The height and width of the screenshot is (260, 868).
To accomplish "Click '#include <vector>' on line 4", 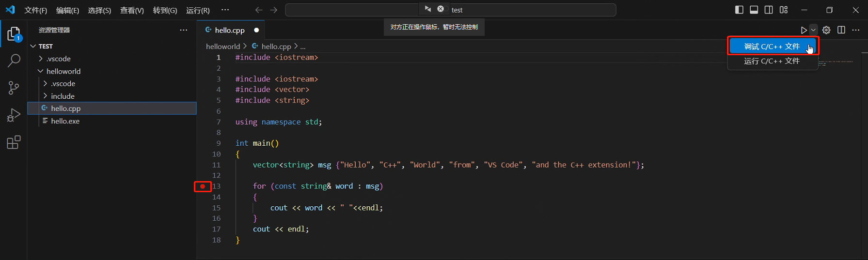I will [272, 90].
